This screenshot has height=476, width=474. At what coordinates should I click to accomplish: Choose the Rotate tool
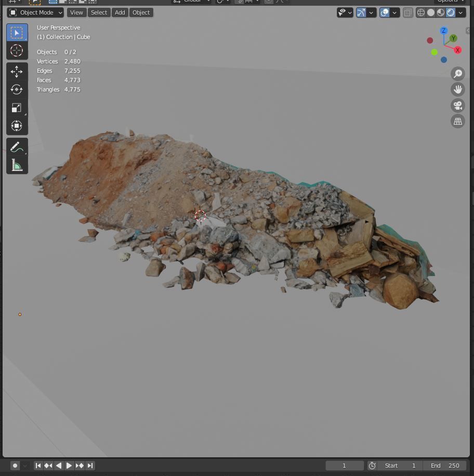(17, 89)
